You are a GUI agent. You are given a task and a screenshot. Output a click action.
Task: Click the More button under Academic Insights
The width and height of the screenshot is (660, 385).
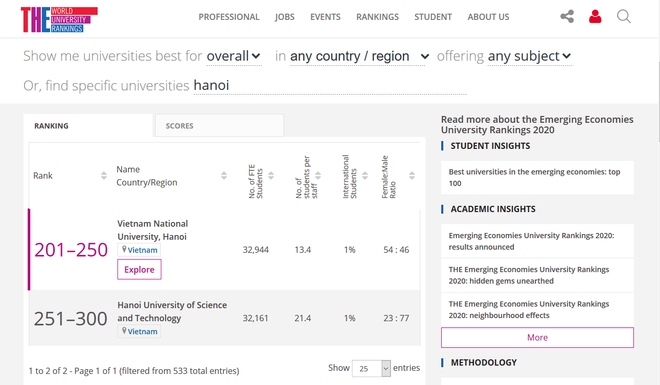537,337
